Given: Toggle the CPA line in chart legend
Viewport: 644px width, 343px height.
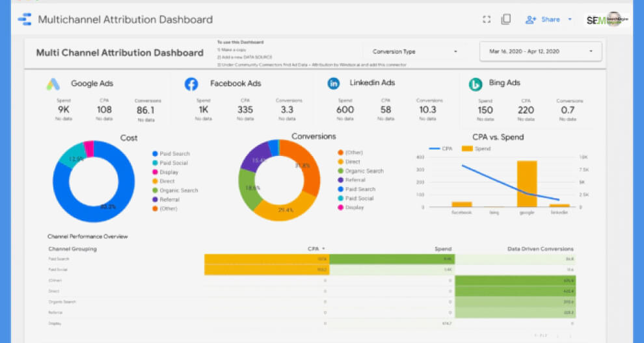Looking at the screenshot, I should coord(442,149).
